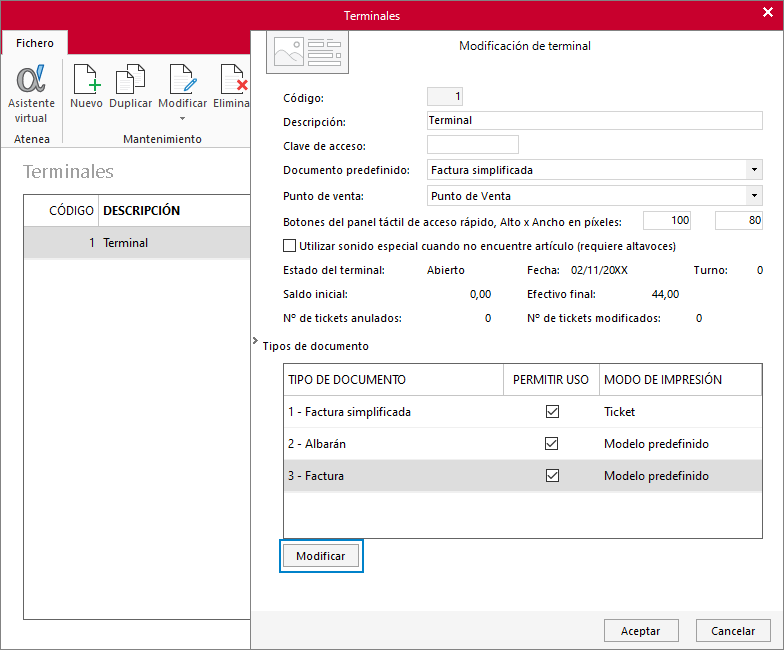
Task: Open the Asistente virtual icon
Action: 31,79
